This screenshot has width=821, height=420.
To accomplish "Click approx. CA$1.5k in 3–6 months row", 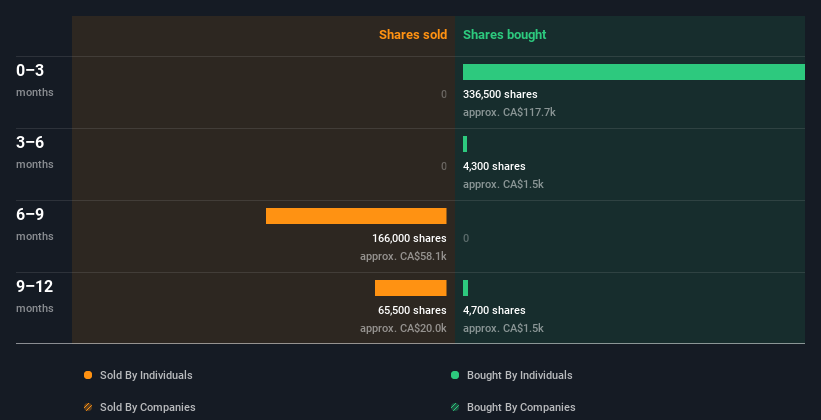I will tap(503, 184).
